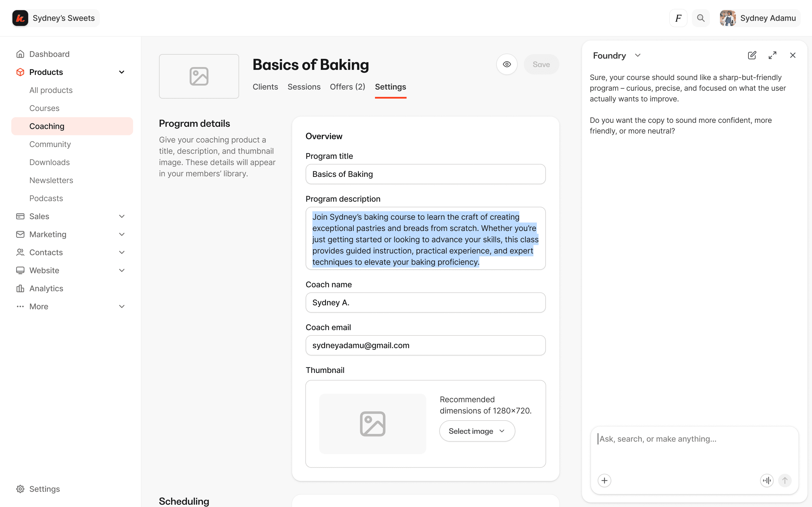Click voice input waveform icon

767,481
